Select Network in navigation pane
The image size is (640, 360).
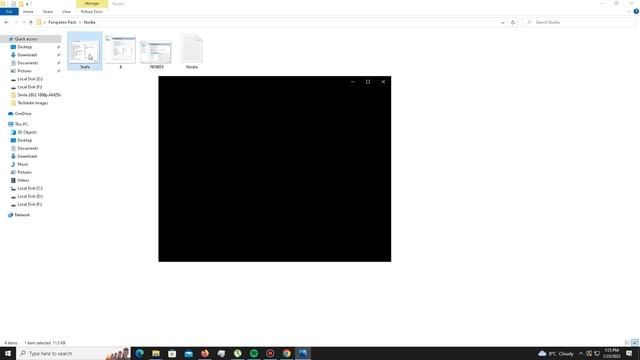(x=22, y=215)
